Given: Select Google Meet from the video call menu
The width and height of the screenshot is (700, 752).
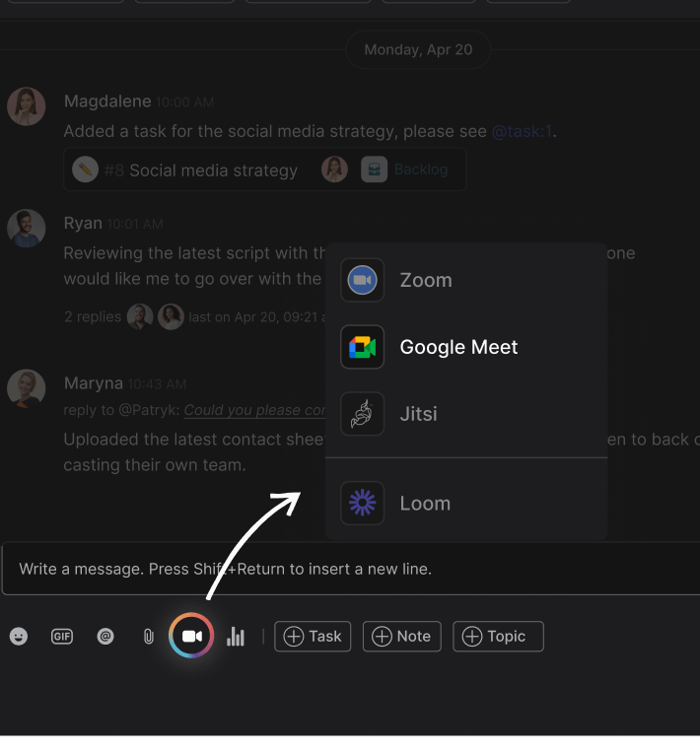Looking at the screenshot, I should click(466, 347).
